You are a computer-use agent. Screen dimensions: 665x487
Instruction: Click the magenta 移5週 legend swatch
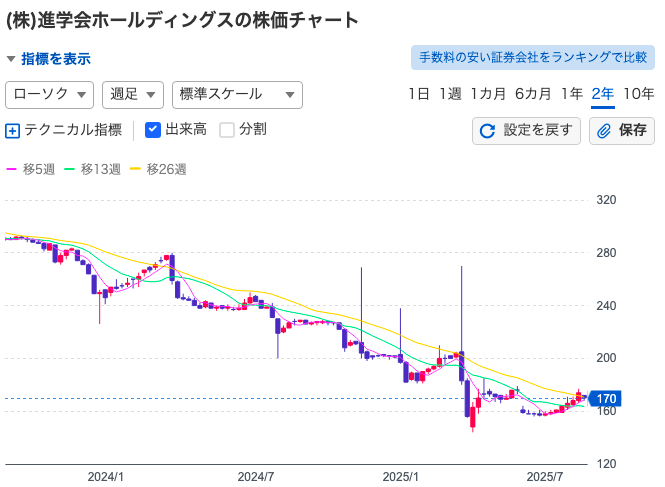tap(11, 169)
